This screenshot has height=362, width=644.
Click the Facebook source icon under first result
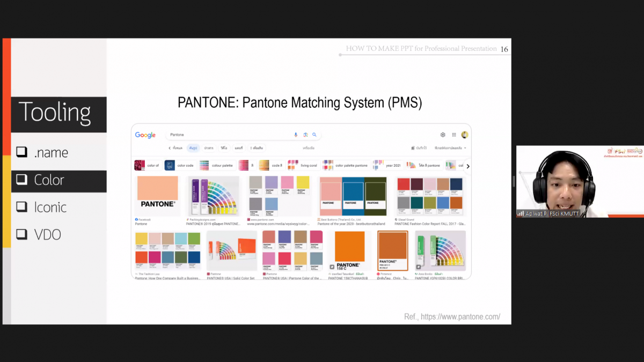coord(137,219)
